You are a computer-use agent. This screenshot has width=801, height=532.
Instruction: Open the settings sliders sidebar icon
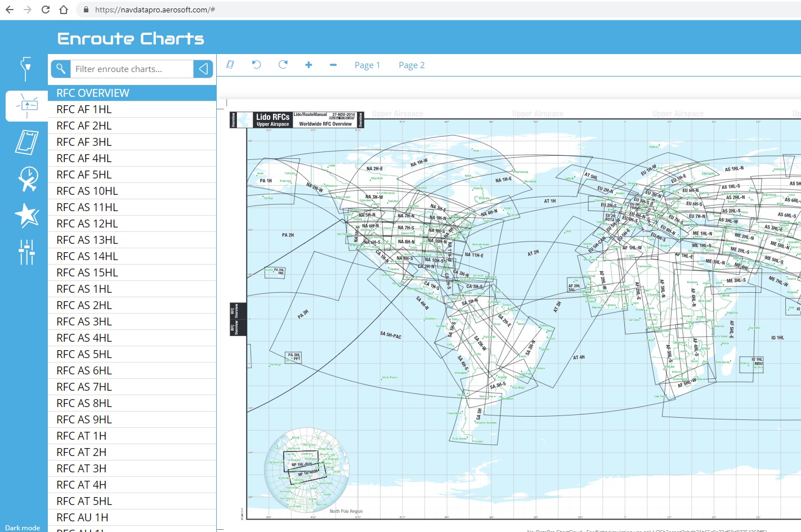pos(26,252)
